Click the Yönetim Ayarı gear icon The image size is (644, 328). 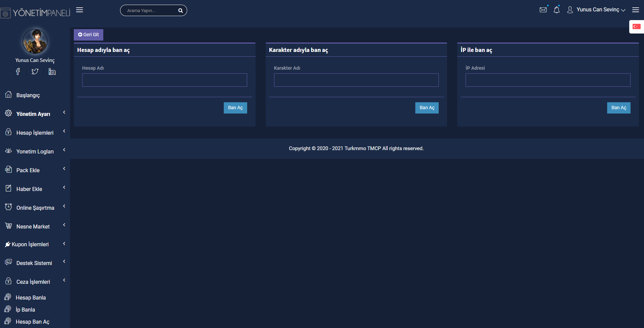coord(8,113)
